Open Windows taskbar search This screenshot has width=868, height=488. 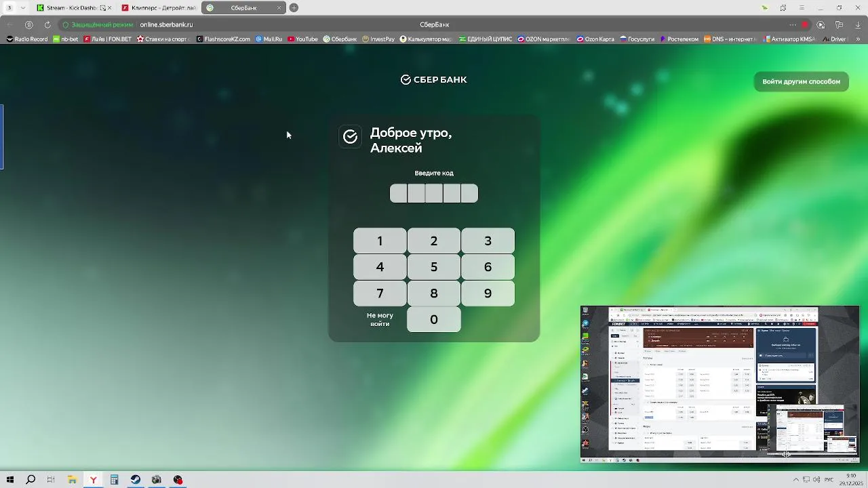(x=31, y=480)
